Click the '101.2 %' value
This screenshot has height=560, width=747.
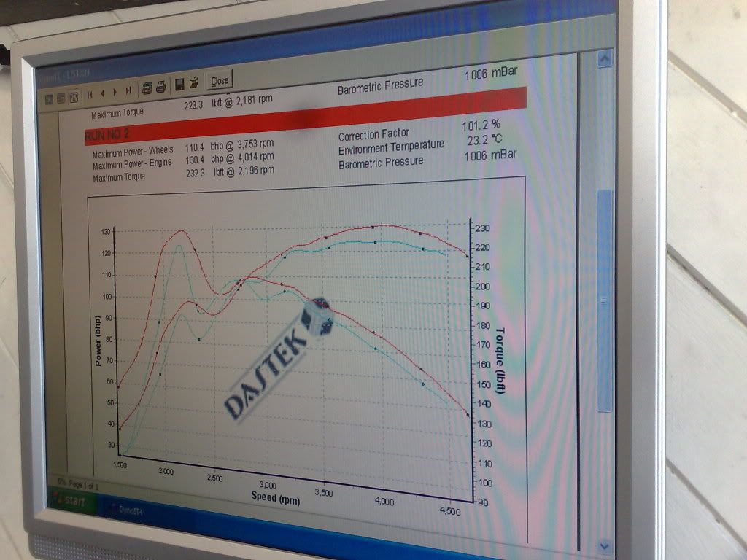coord(481,125)
